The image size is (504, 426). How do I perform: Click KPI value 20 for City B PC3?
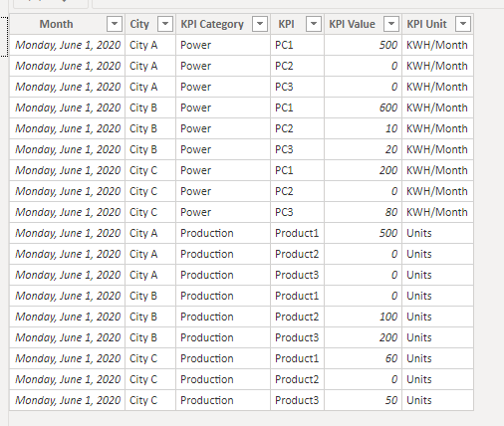(x=363, y=149)
